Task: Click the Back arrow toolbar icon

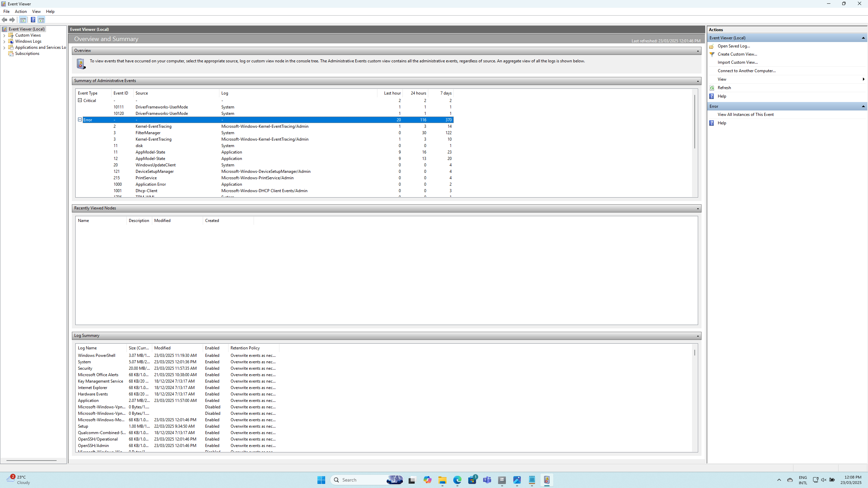Action: [4, 20]
